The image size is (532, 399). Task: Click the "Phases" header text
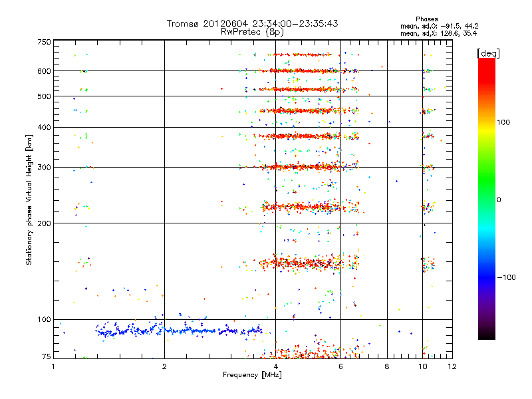point(426,19)
